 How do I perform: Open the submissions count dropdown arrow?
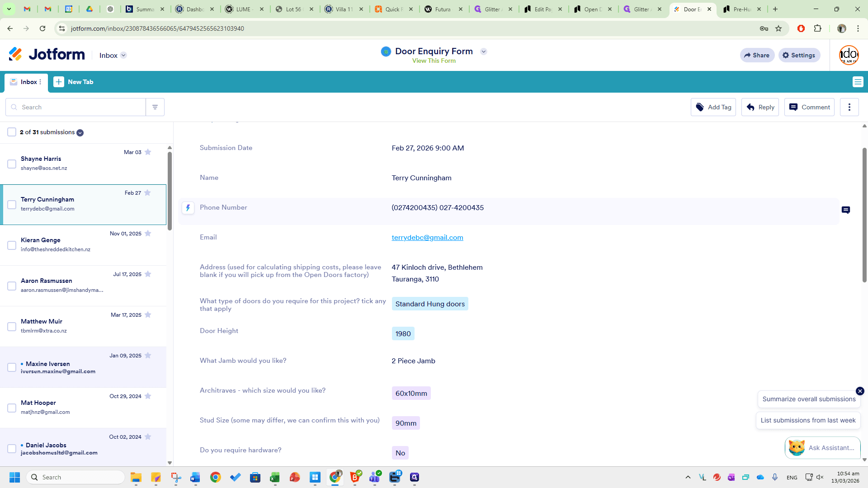point(80,132)
